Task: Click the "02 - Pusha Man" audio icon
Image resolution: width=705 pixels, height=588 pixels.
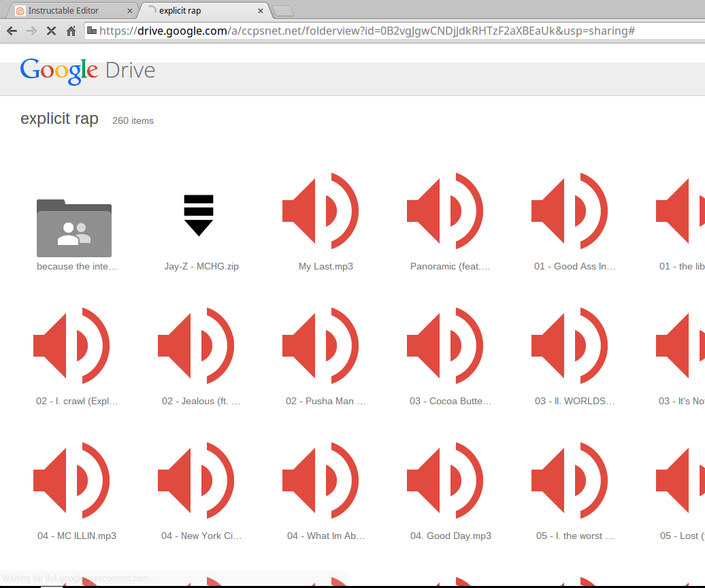Action: coord(321,345)
